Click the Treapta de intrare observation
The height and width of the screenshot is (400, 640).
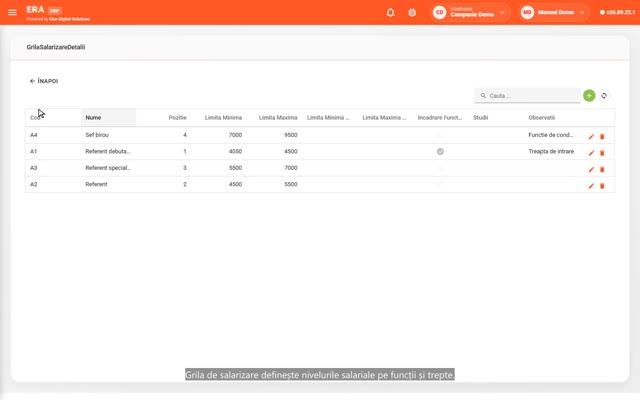(x=551, y=151)
